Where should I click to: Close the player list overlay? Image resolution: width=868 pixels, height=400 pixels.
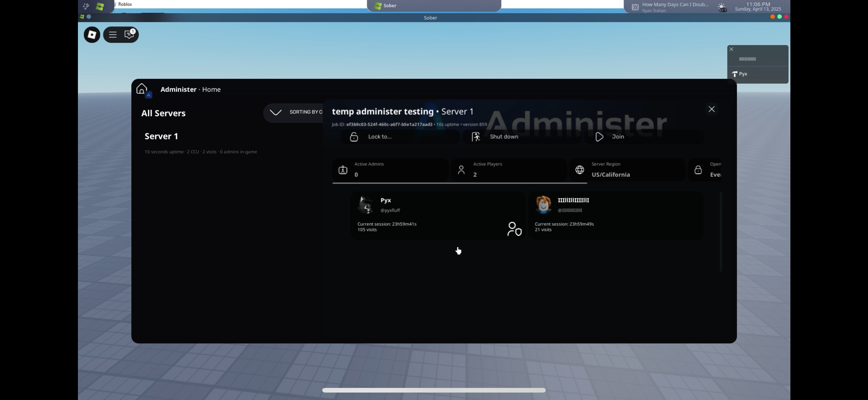(x=731, y=49)
